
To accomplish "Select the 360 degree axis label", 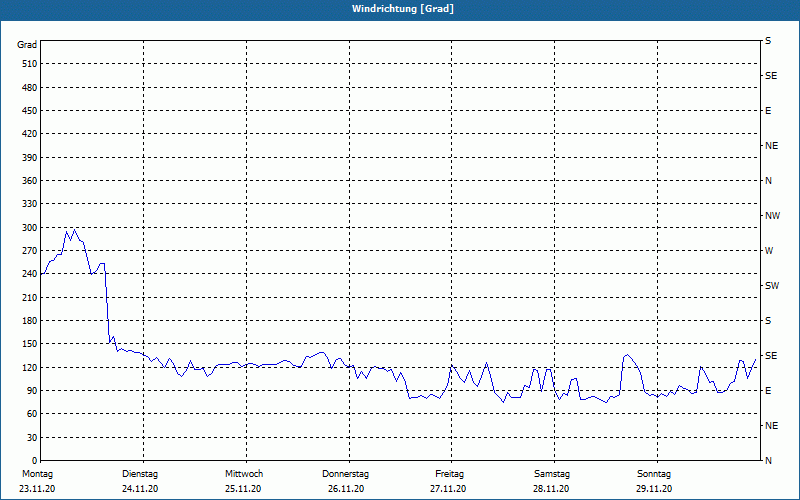I will pyautogui.click(x=30, y=181).
